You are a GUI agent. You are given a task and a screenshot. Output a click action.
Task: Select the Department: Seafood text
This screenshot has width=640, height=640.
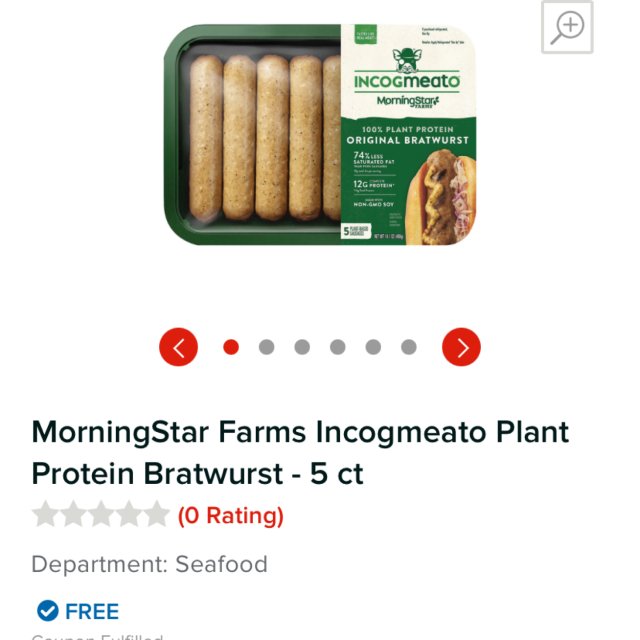point(150,564)
